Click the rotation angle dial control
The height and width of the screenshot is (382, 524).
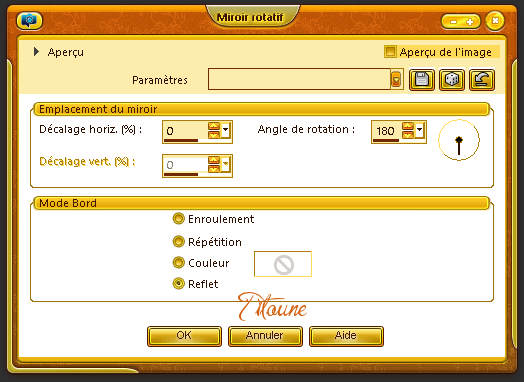(459, 140)
